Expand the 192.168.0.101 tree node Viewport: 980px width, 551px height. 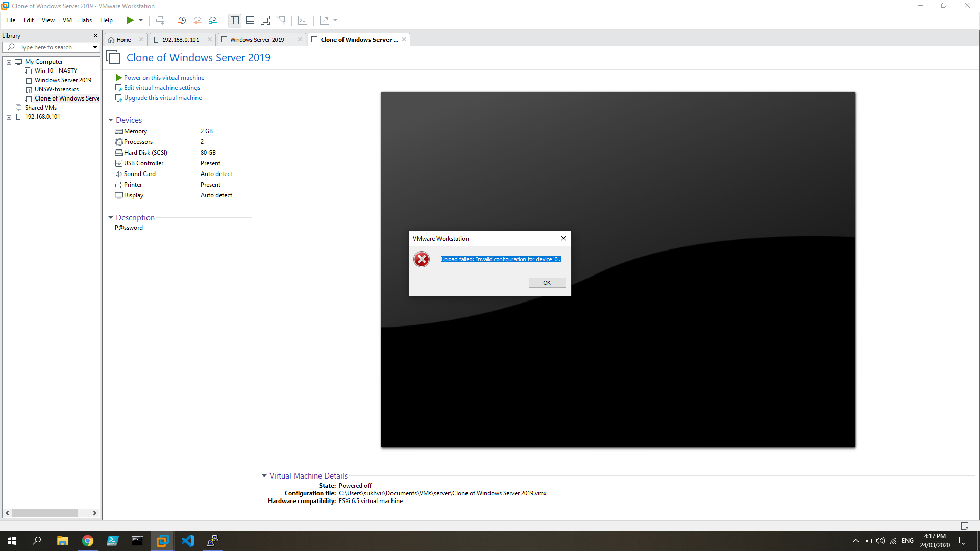tap(9, 117)
